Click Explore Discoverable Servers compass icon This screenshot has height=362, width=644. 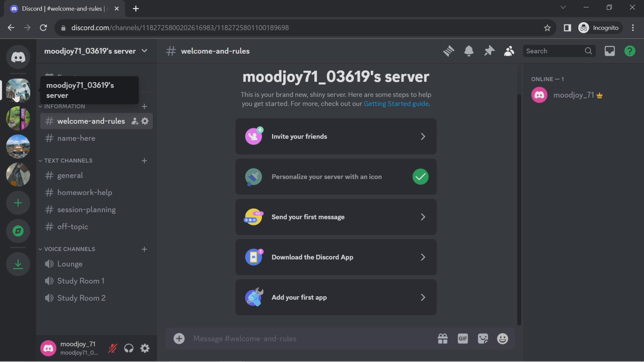click(18, 231)
